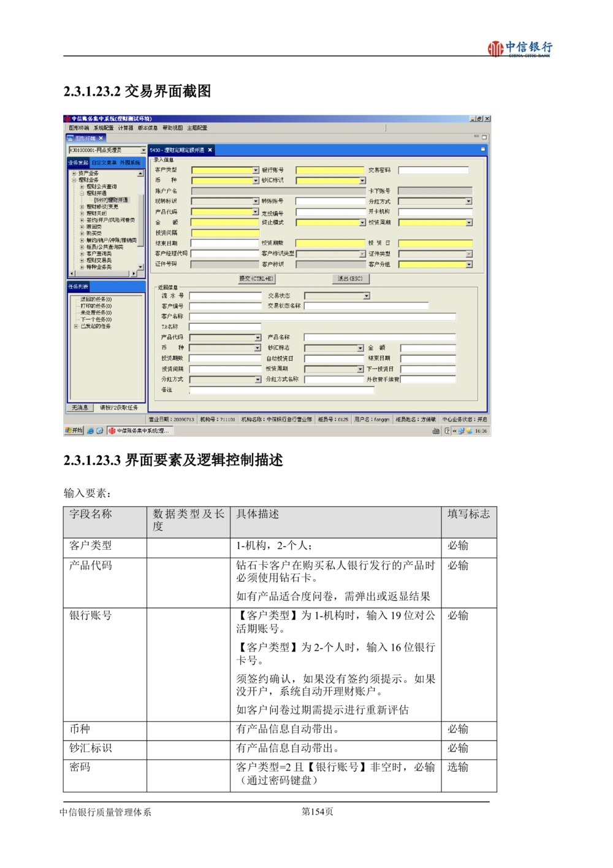
Task: Open the 客户分组 dropdown
Action: click(469, 264)
